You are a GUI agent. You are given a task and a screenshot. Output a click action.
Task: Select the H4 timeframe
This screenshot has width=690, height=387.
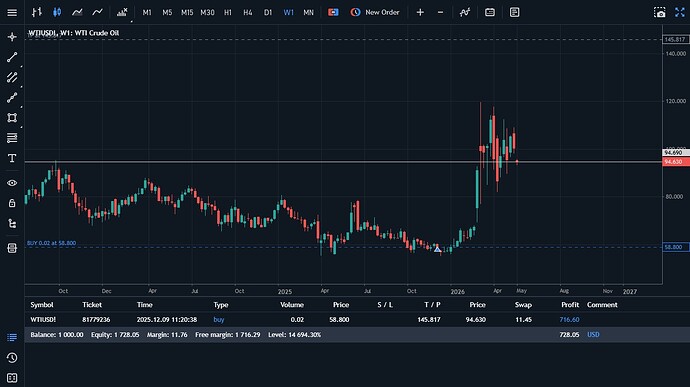point(248,12)
